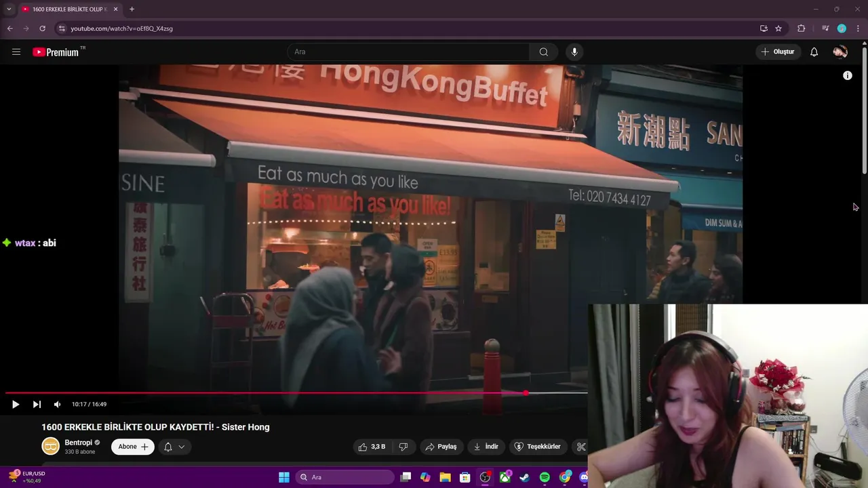Screen dimensions: 868x488
Task: Download the video with İndir
Action: coord(486,447)
